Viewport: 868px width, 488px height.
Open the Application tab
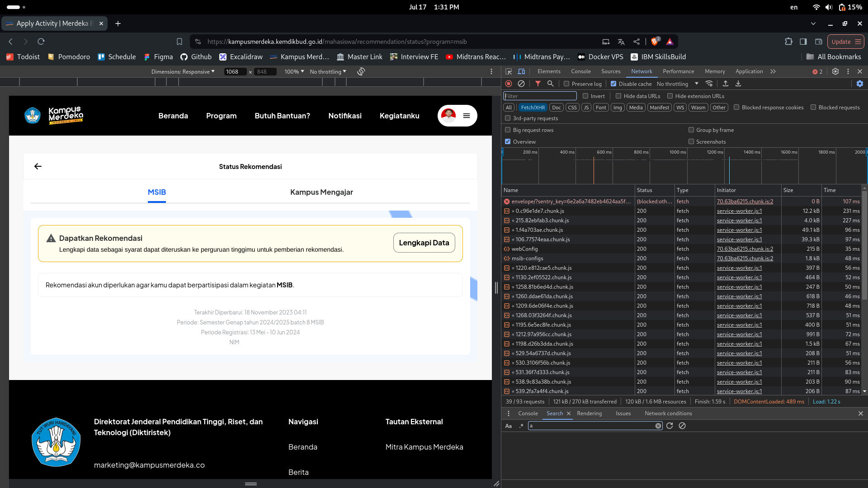pos(749,71)
